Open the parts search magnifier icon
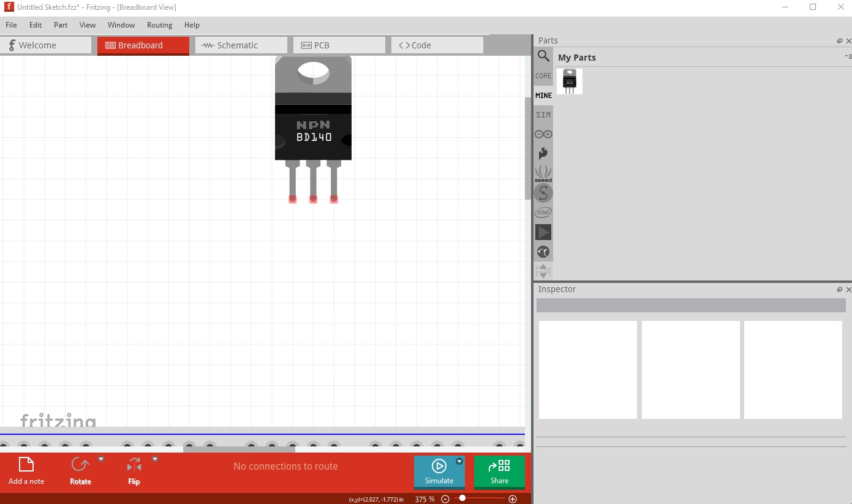 543,56
